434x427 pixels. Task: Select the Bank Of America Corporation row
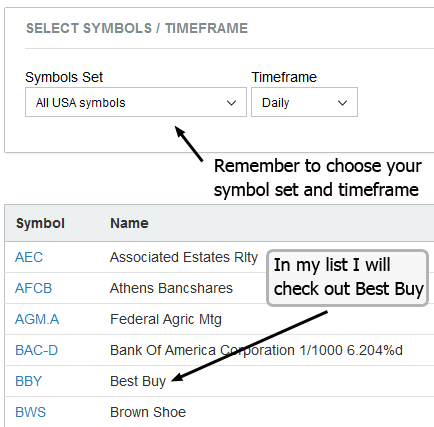(x=219, y=350)
